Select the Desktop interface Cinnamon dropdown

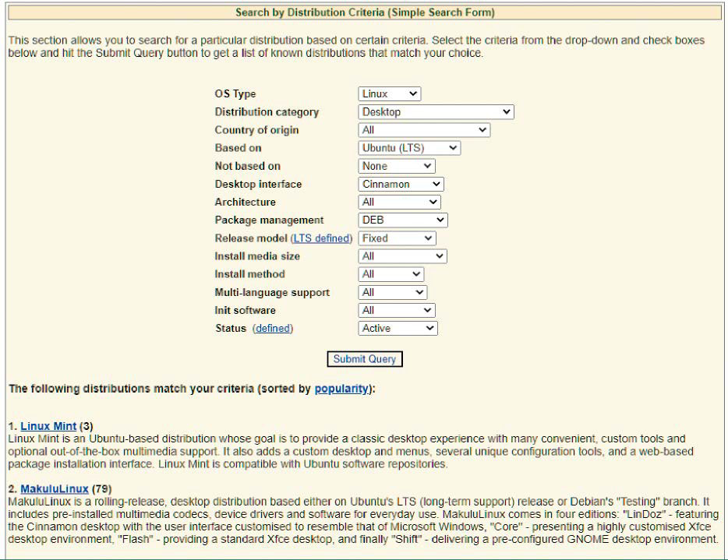pyautogui.click(x=401, y=185)
